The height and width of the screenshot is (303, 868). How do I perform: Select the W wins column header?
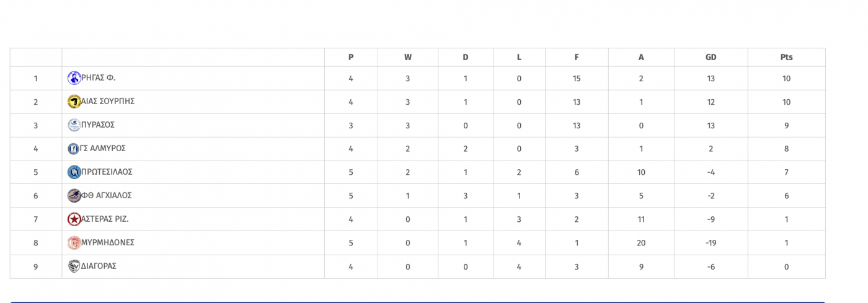[408, 57]
